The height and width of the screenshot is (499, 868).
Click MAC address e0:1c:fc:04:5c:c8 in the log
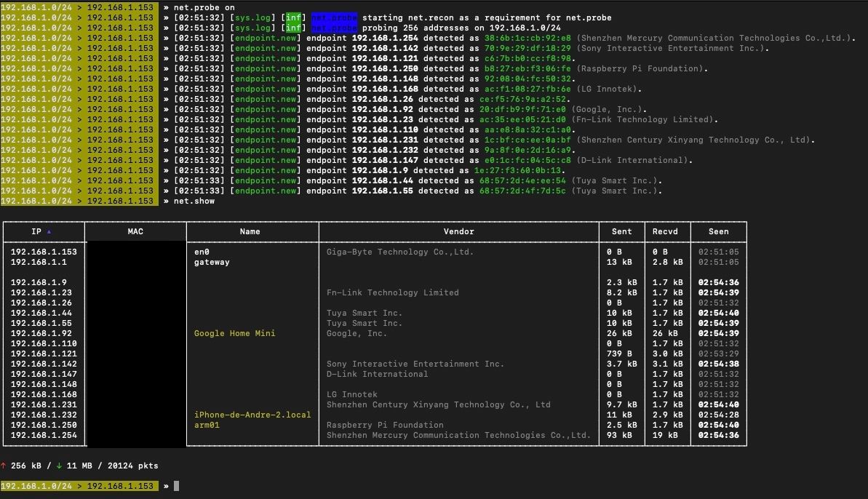point(527,161)
